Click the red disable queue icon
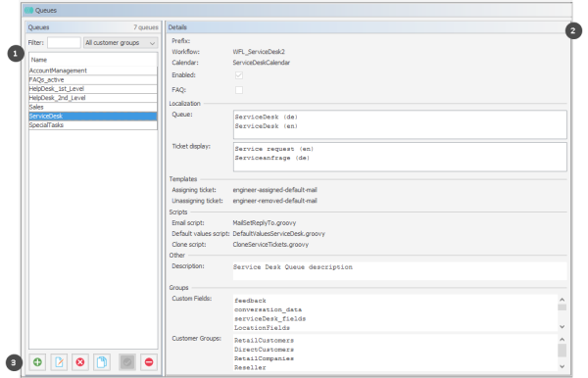This screenshot has height=378, width=588. 149,362
